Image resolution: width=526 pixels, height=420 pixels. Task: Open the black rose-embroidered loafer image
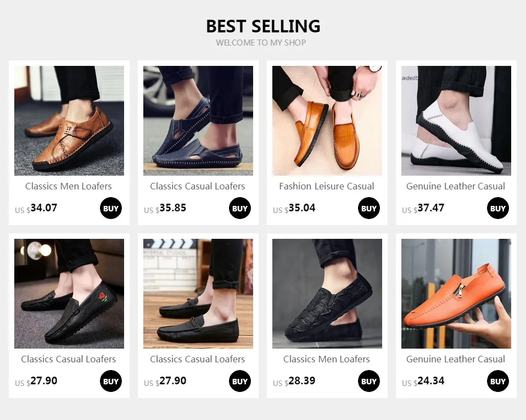pos(69,294)
